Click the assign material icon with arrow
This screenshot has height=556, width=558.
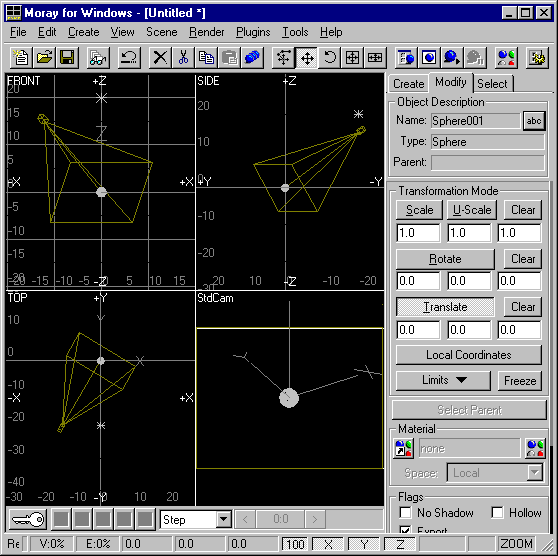point(404,449)
